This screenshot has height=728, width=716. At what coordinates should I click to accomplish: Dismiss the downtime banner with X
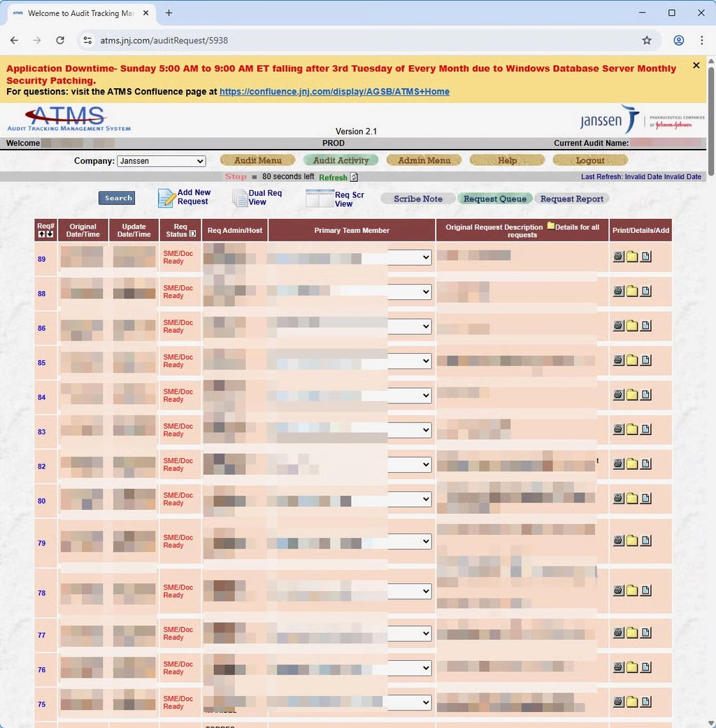point(696,66)
